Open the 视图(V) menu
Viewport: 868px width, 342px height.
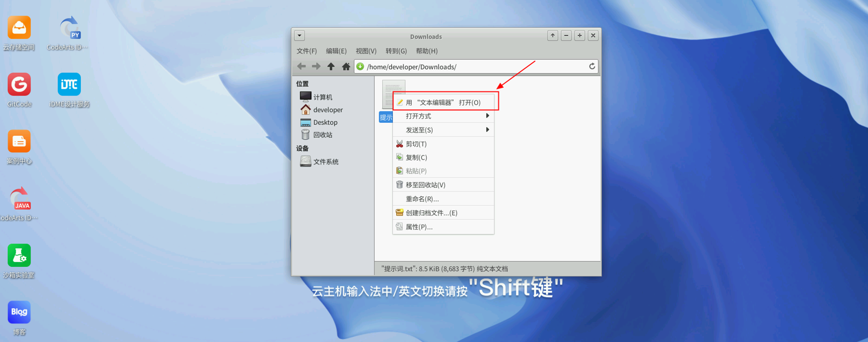click(x=366, y=51)
